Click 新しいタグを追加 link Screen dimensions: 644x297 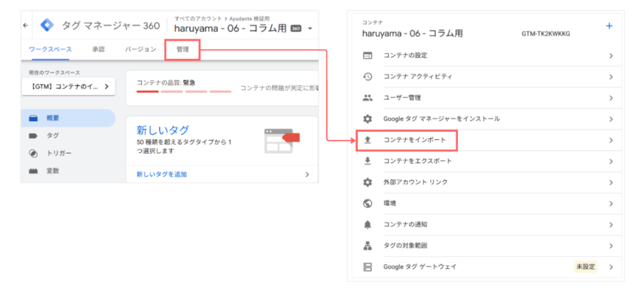(162, 175)
